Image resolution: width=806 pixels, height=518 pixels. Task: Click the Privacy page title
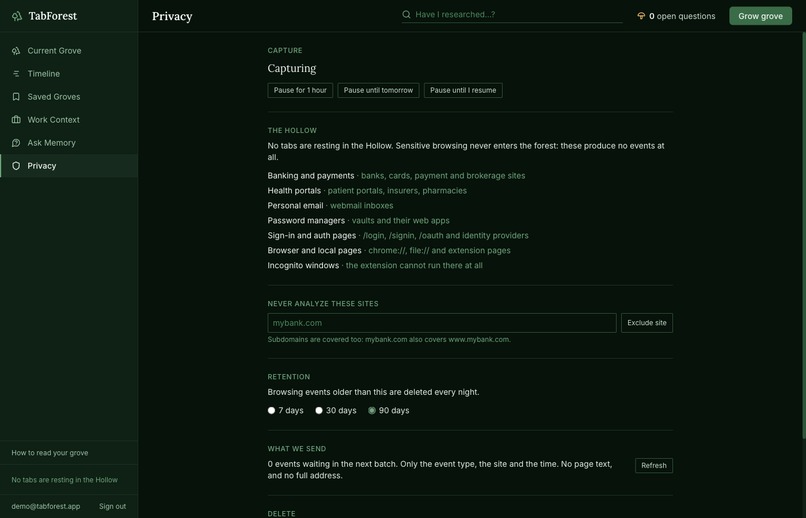click(172, 16)
